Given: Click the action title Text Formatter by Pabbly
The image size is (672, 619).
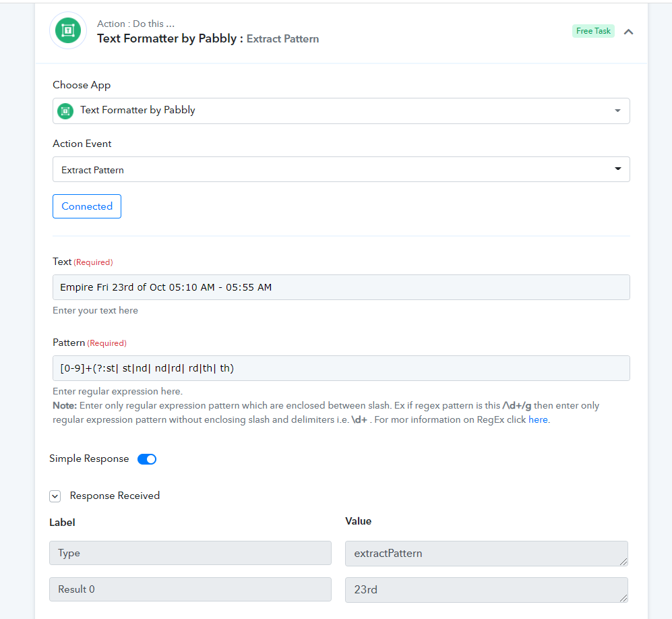Looking at the screenshot, I should pos(166,38).
